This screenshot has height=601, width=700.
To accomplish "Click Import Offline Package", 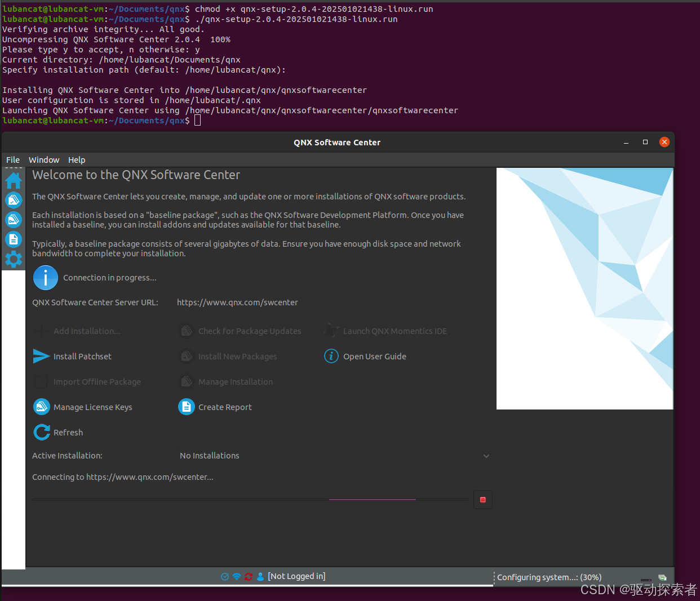I will click(87, 382).
